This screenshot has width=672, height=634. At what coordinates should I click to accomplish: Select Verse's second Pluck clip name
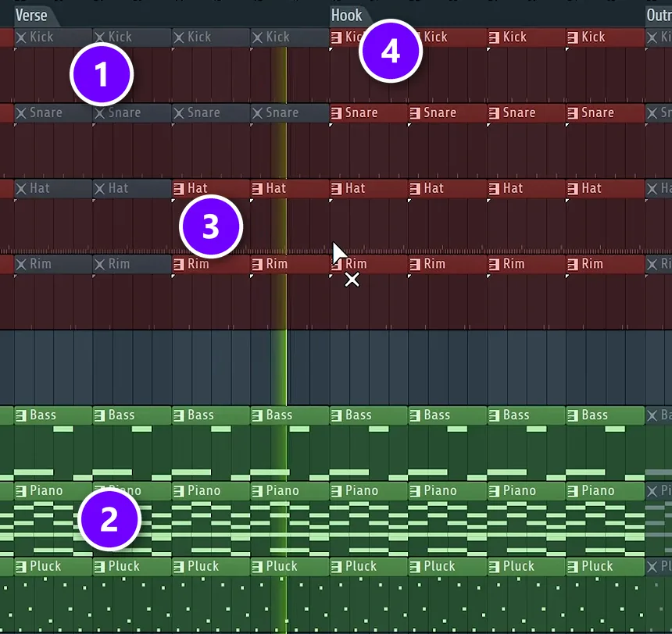pyautogui.click(x=124, y=566)
